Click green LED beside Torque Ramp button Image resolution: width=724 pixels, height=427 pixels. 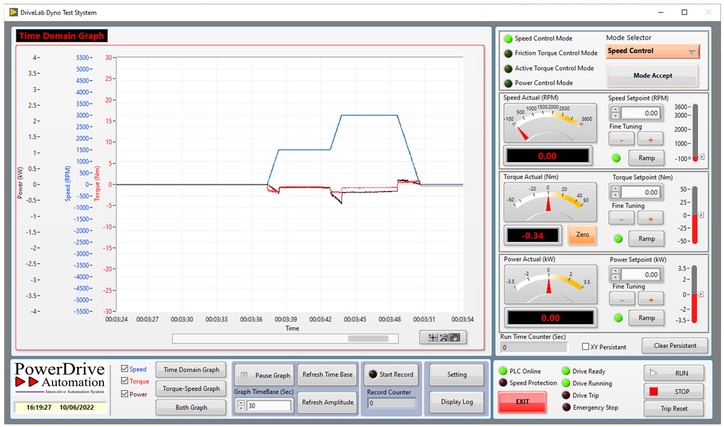coord(618,239)
